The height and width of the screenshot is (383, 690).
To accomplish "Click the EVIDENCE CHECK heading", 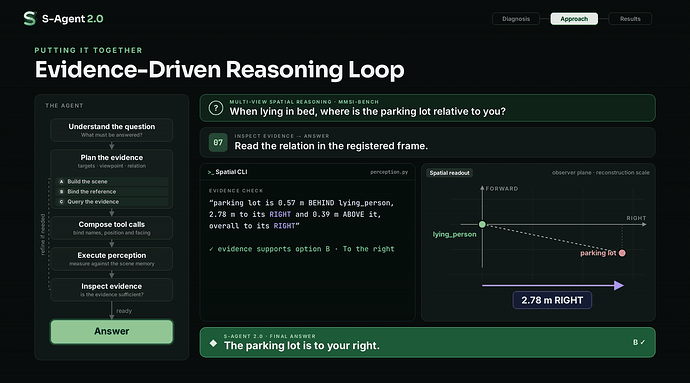I will pos(236,191).
